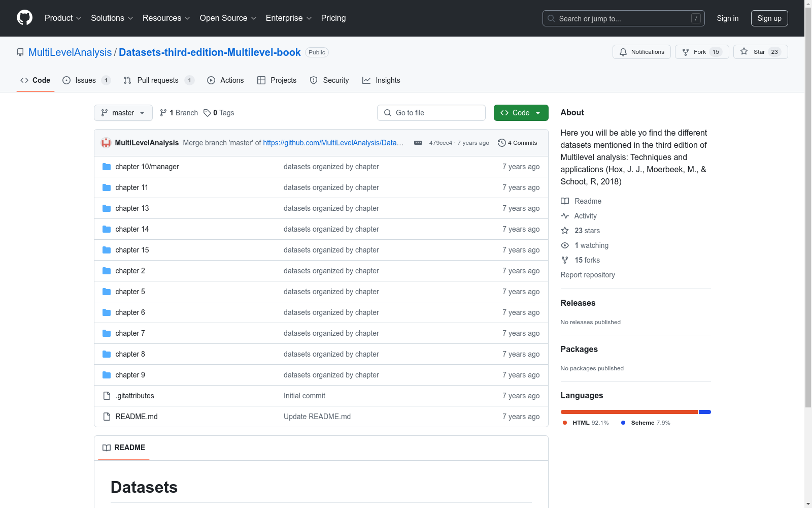Click the tag icon beside Tags
Image resolution: width=812 pixels, height=508 pixels.
pos(207,113)
